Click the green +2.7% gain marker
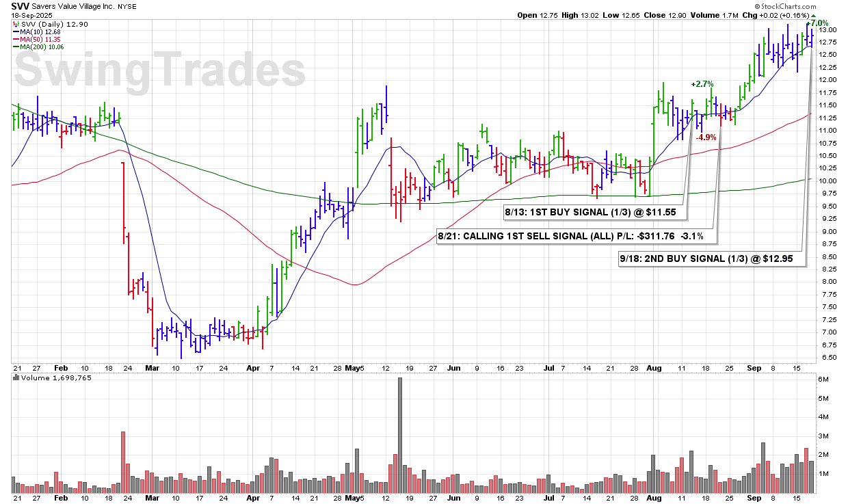The width and height of the screenshot is (848, 504). tap(702, 84)
